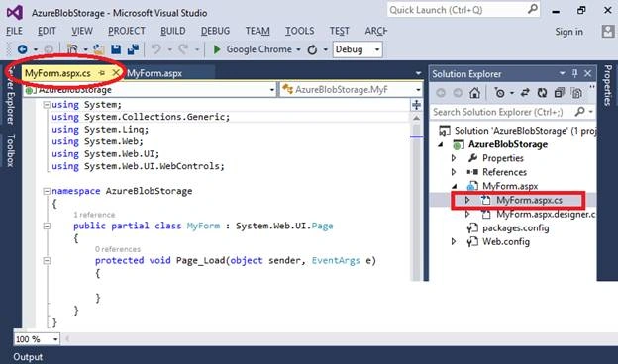The height and width of the screenshot is (364, 618).
Task: Close the MyForm.aspx.cs tab
Action: 116,73
